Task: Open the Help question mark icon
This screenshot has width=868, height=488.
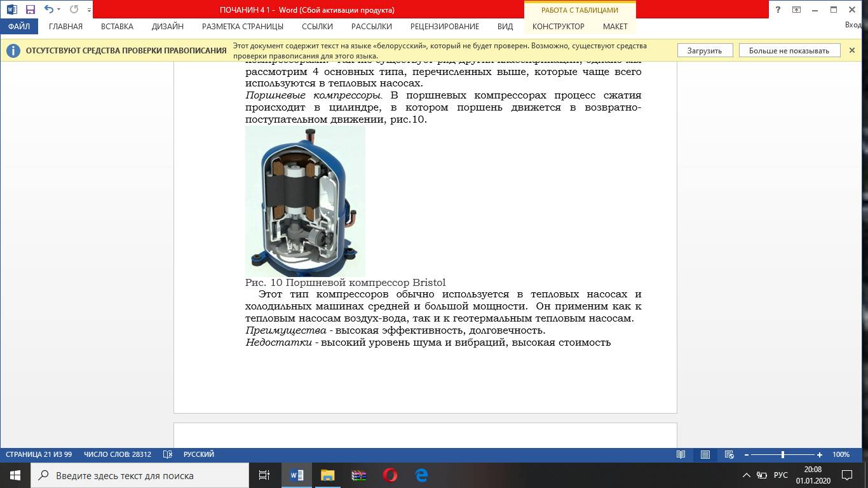Action: click(x=778, y=10)
